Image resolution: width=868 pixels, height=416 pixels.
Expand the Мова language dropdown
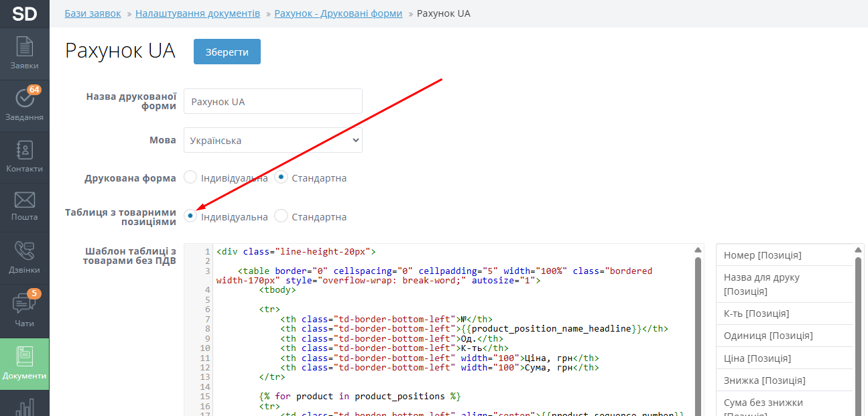[x=273, y=141]
